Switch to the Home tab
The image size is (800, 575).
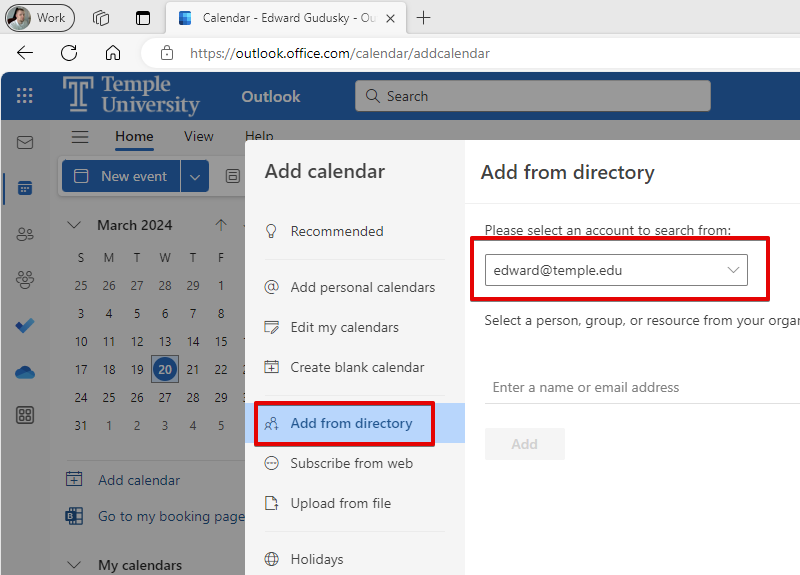[134, 137]
